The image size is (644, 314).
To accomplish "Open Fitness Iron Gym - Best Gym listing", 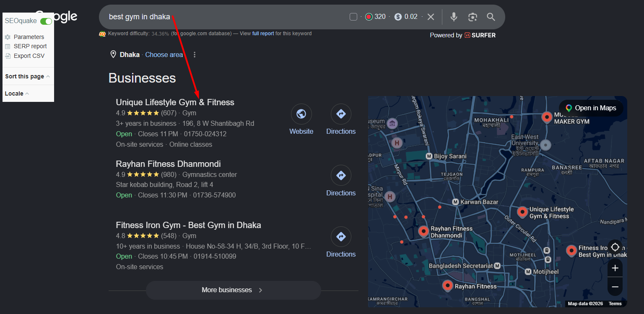I will [x=188, y=225].
